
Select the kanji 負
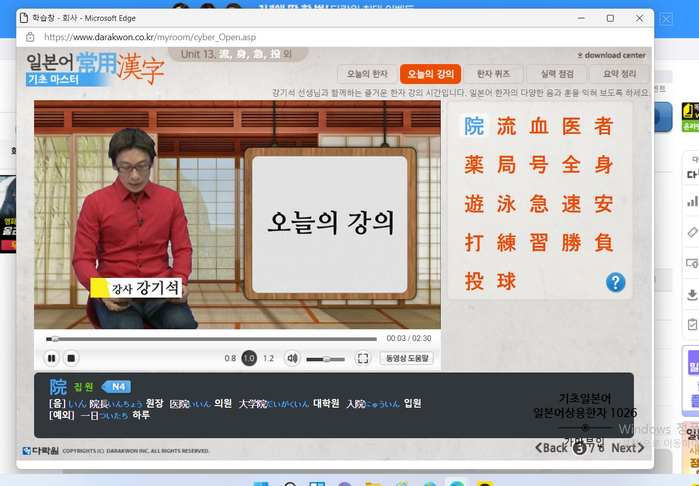(603, 243)
